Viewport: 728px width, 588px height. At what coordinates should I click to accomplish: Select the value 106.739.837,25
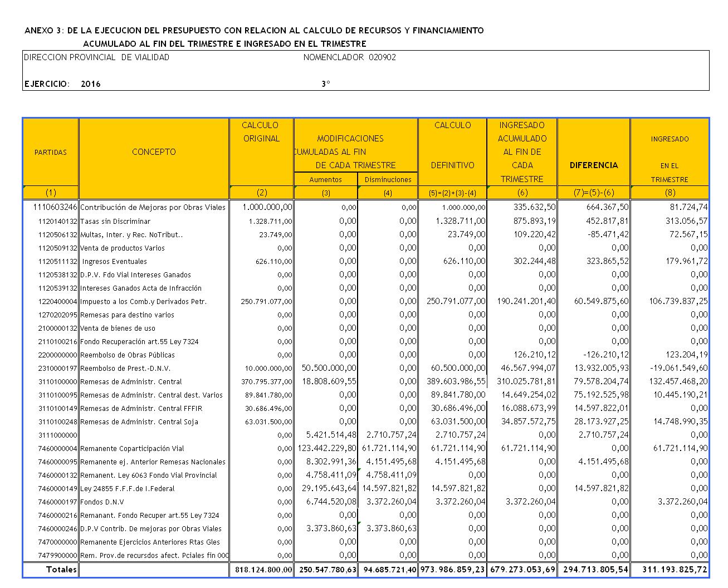click(678, 301)
